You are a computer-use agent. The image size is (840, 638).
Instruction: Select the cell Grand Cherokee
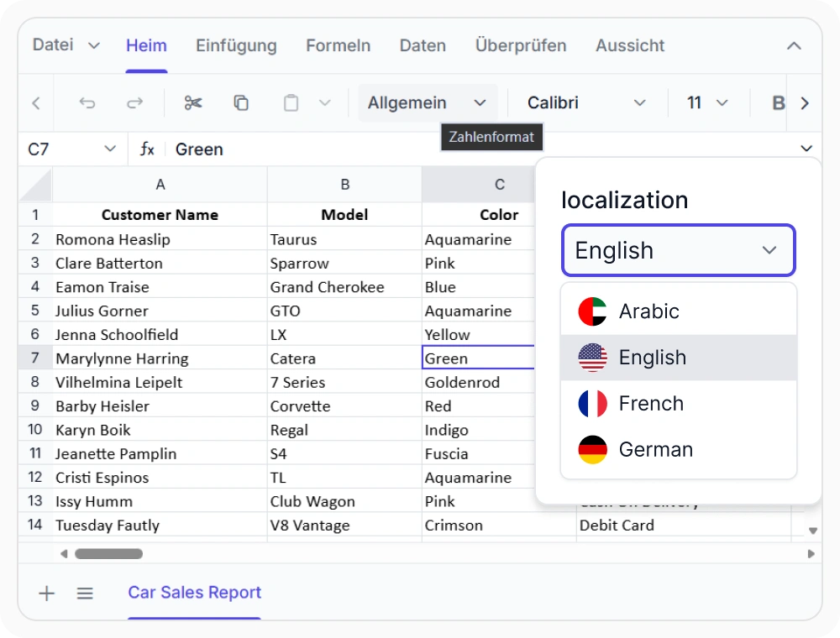[x=344, y=287]
